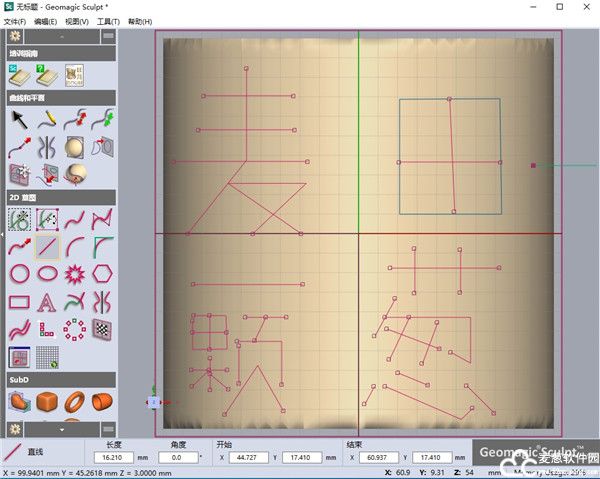The width and height of the screenshot is (600, 479).
Task: Collapse the first palette section header
Action: (61, 53)
